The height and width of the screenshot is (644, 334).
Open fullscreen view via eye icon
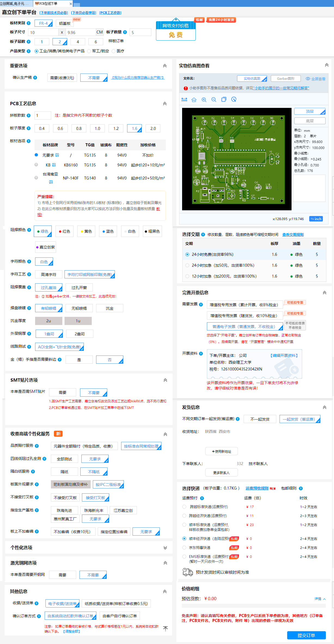coord(308,79)
